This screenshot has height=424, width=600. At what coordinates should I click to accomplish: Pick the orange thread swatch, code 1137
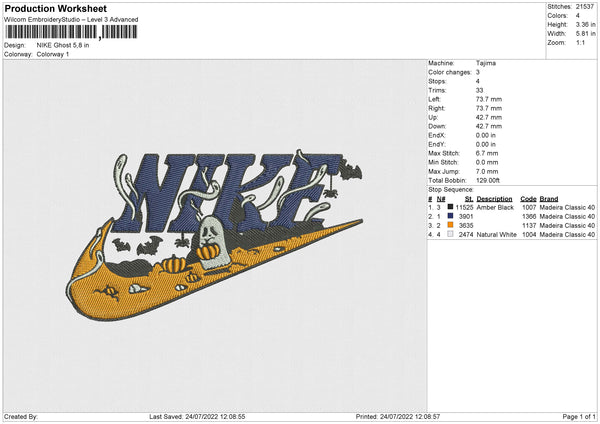[450, 225]
